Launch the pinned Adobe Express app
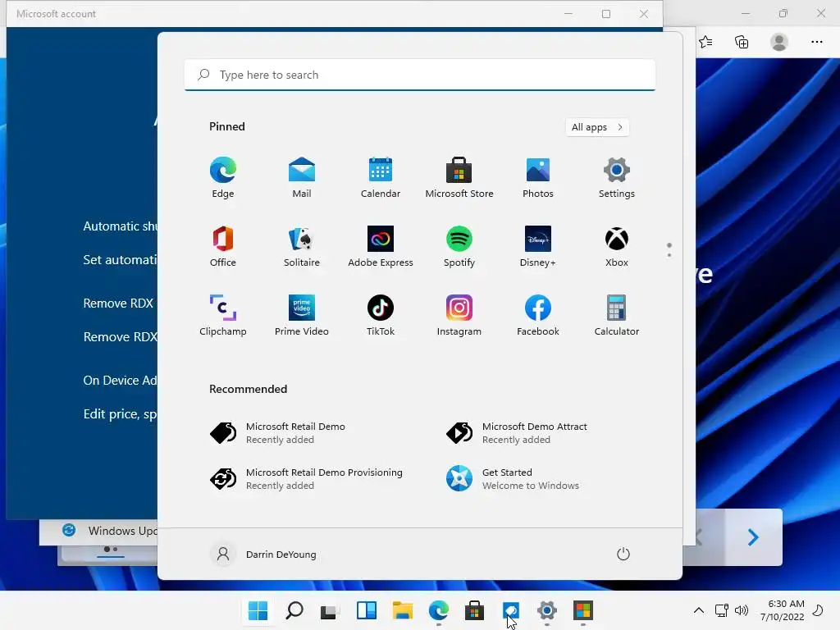 381,246
